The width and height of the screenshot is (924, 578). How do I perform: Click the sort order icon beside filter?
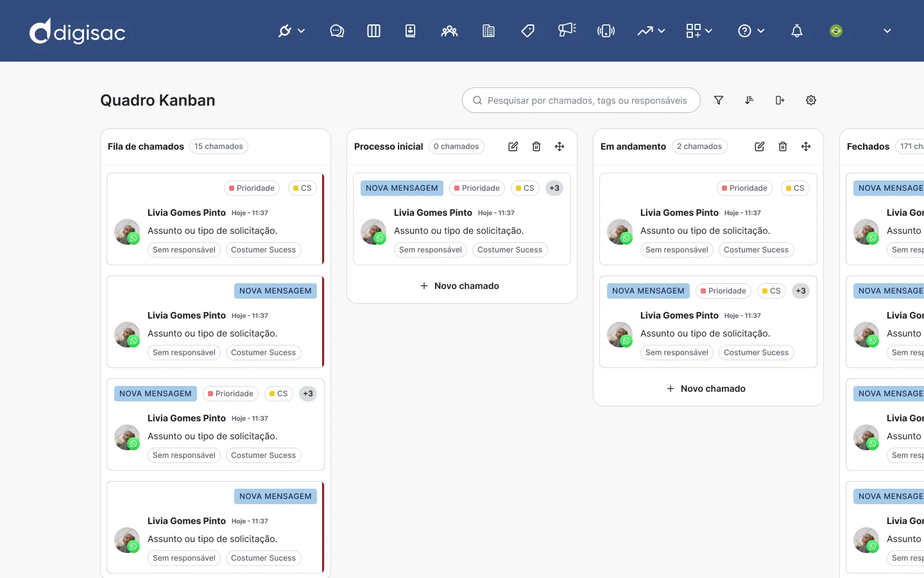point(749,100)
